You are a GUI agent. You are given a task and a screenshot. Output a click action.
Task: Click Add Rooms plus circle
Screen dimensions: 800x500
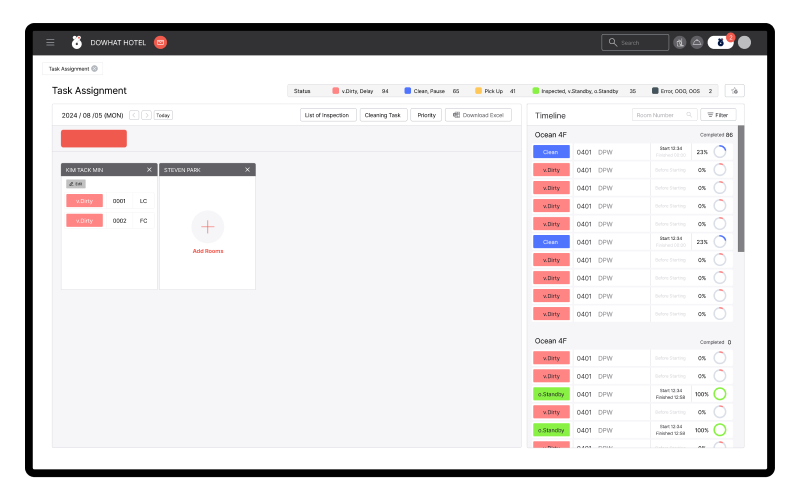(208, 227)
